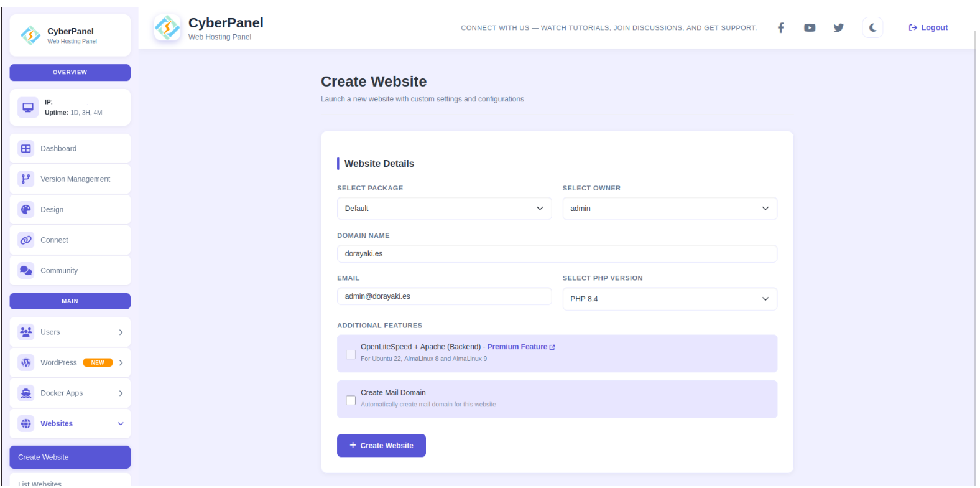Open the Select Package dropdown

pyautogui.click(x=444, y=209)
